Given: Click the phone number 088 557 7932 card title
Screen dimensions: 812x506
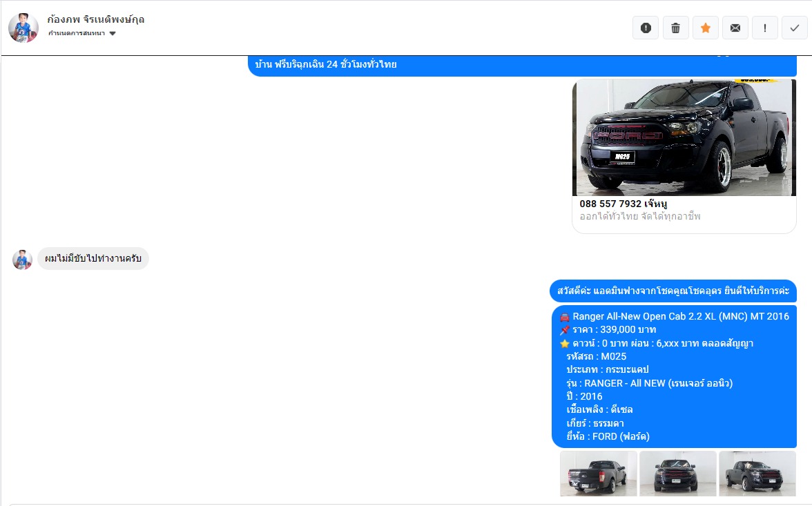Looking at the screenshot, I should coord(623,204).
